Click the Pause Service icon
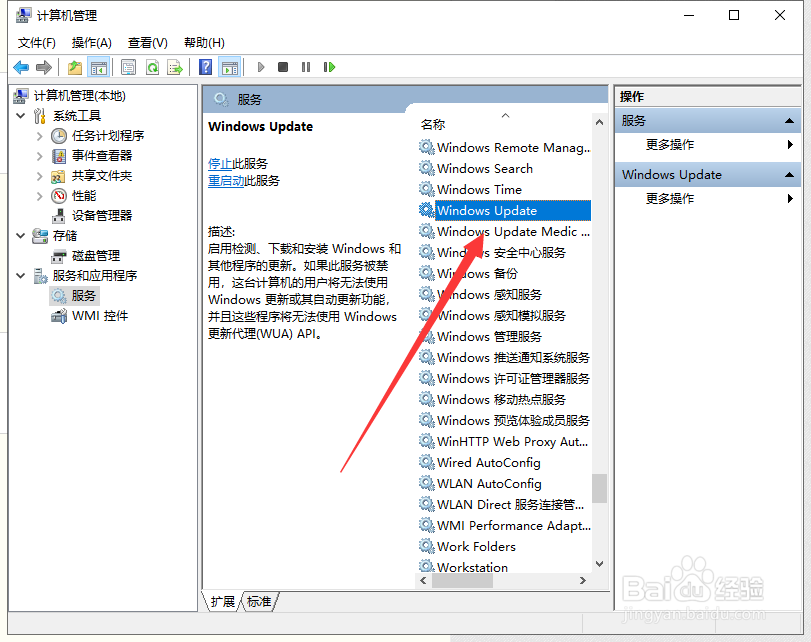This screenshot has height=642, width=811. (306, 67)
